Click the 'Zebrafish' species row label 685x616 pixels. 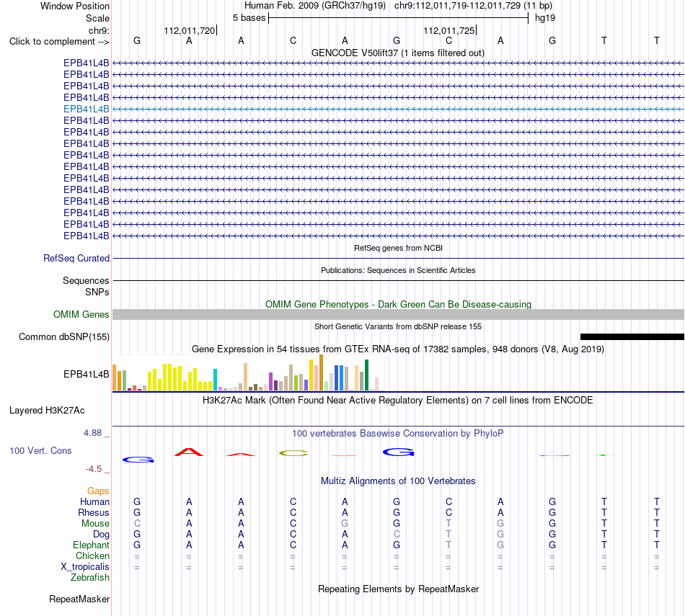click(90, 578)
